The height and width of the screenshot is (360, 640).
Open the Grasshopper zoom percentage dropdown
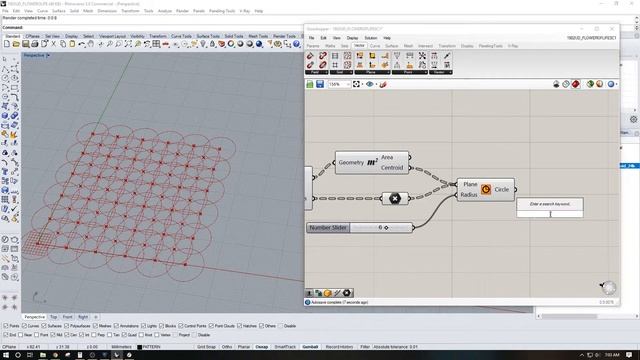click(x=348, y=84)
